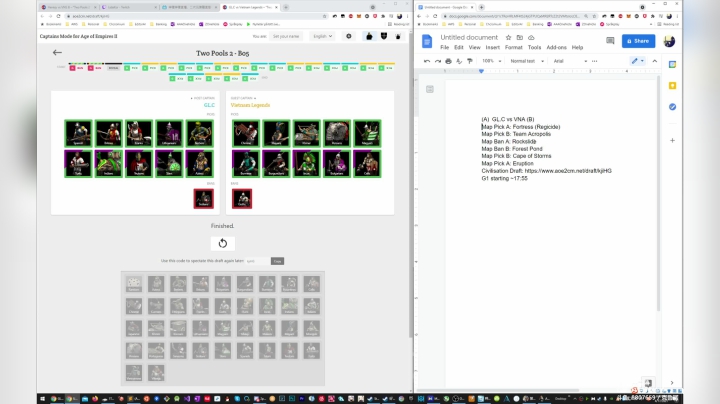Open Google Tasks side panel
This screenshot has height=404, width=720.
click(x=672, y=107)
